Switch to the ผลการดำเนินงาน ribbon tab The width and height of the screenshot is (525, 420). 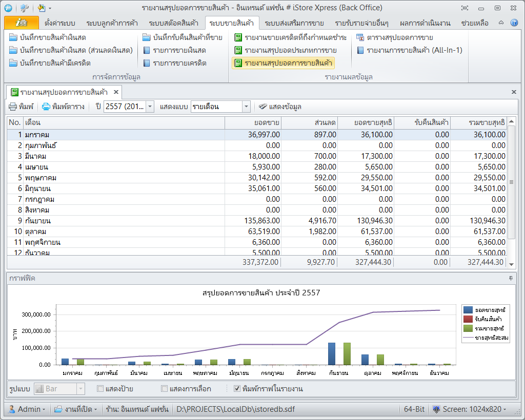pyautogui.click(x=425, y=23)
